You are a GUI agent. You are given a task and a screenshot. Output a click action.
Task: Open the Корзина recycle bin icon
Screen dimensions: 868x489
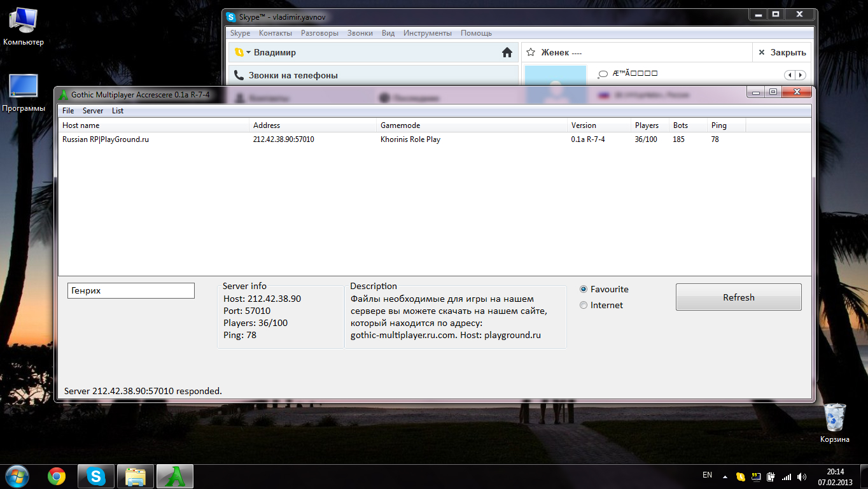pyautogui.click(x=834, y=423)
